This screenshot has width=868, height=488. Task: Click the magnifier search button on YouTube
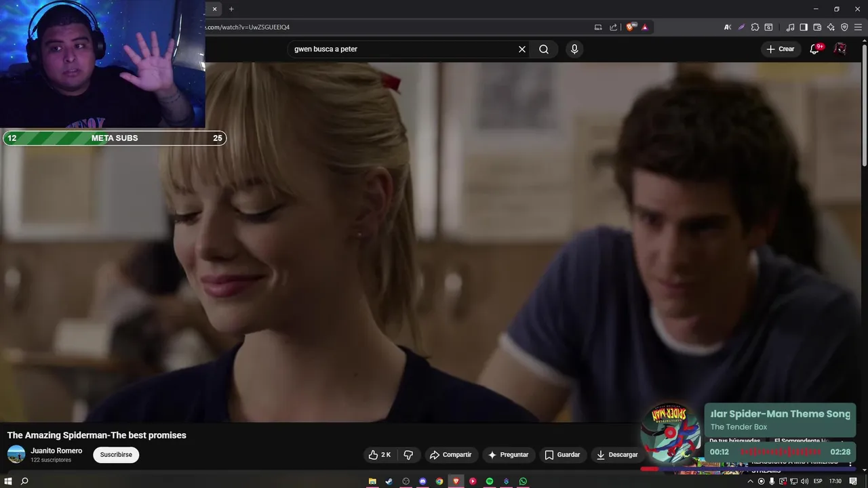coord(544,49)
